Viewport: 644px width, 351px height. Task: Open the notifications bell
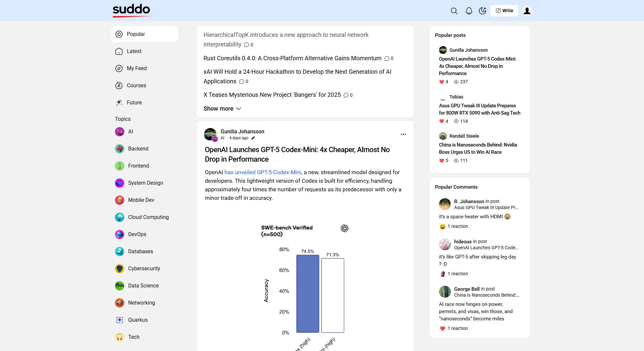[468, 11]
